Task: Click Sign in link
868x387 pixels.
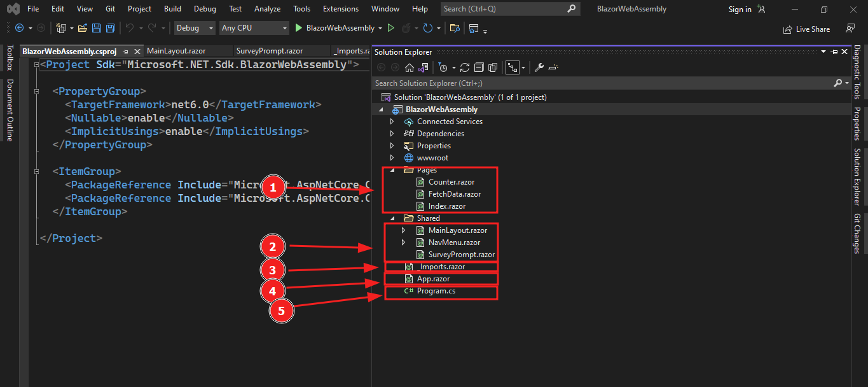Action: [x=740, y=9]
